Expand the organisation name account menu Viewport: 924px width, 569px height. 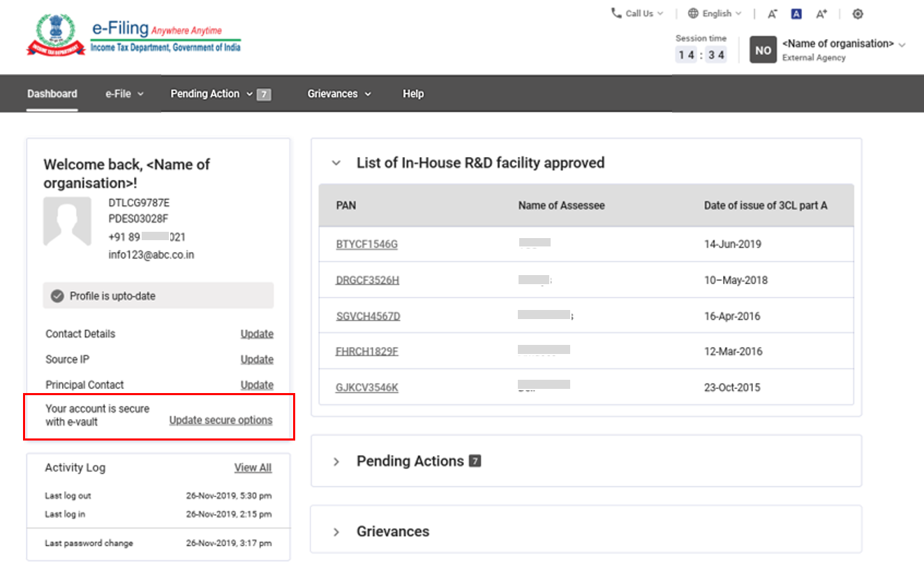902,45
